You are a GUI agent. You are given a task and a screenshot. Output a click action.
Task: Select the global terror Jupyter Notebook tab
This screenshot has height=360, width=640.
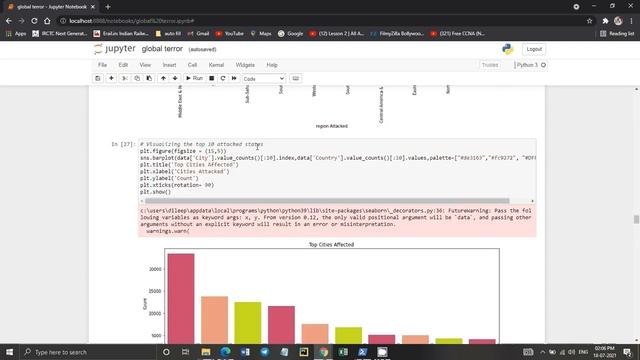[51, 7]
